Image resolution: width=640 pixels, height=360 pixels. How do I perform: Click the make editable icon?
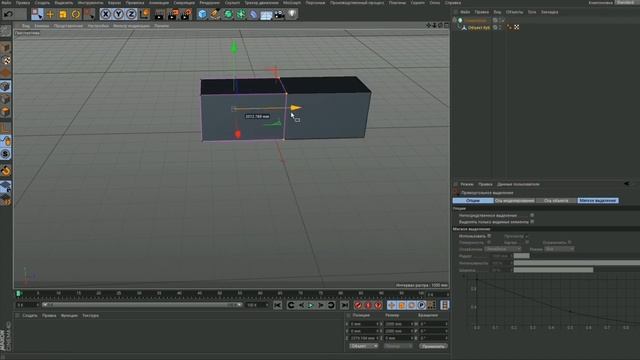(6, 31)
